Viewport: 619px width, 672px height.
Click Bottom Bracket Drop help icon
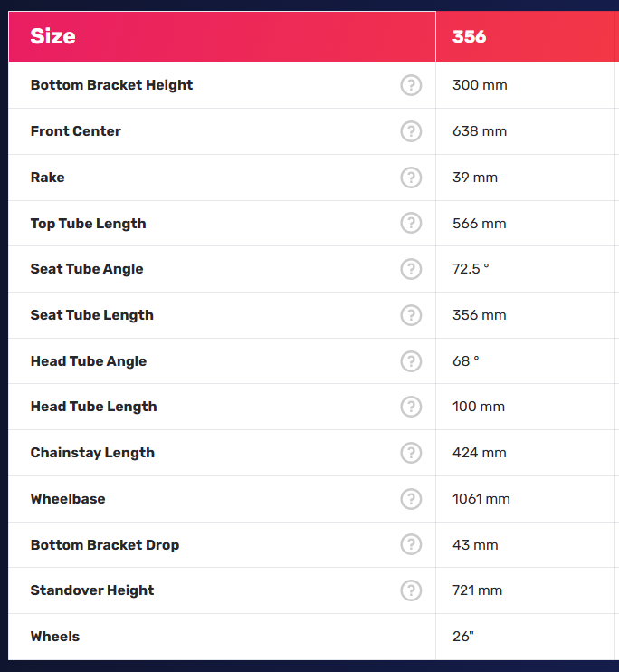(411, 544)
